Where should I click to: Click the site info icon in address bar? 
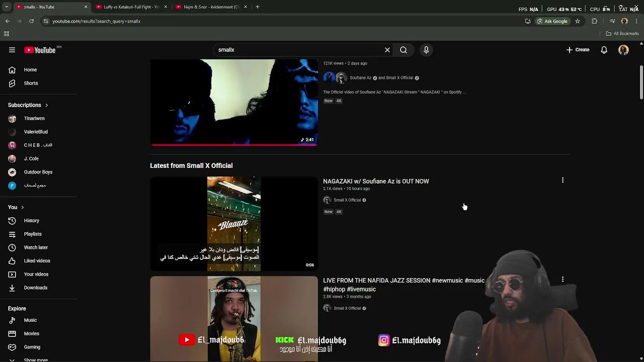coord(46,21)
